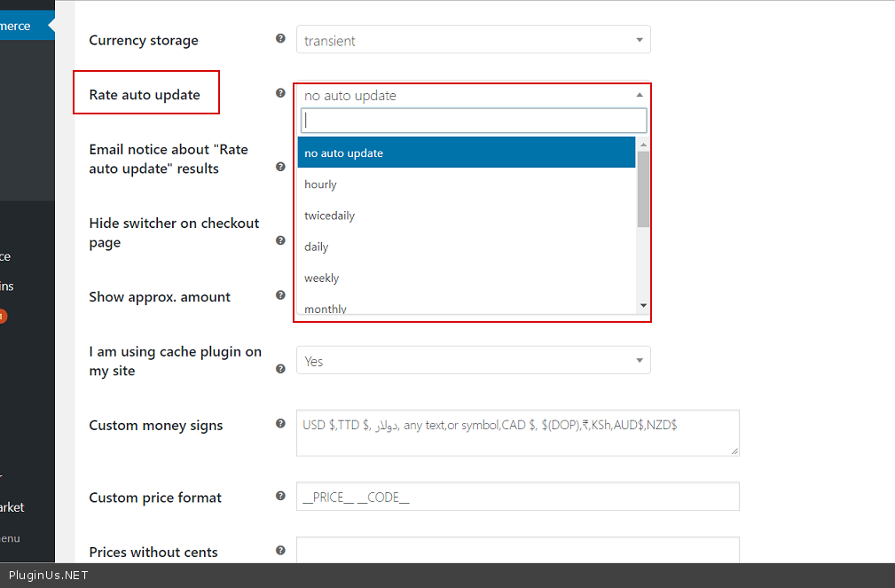Focus the dropdown search field
The image size is (895, 588).
click(x=474, y=121)
